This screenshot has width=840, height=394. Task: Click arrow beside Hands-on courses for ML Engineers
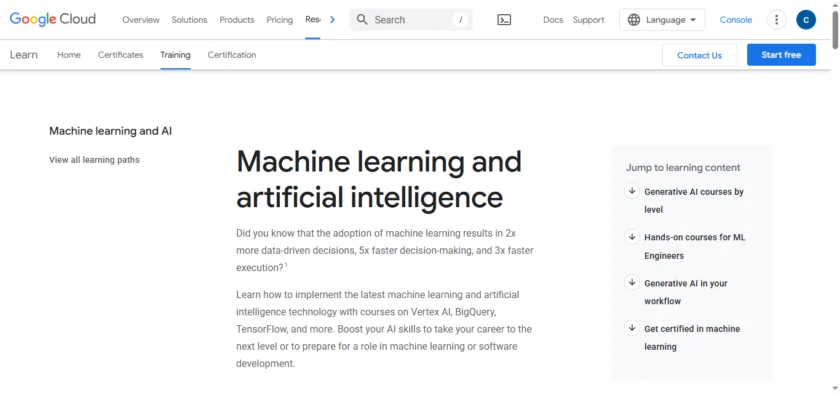[x=632, y=236]
